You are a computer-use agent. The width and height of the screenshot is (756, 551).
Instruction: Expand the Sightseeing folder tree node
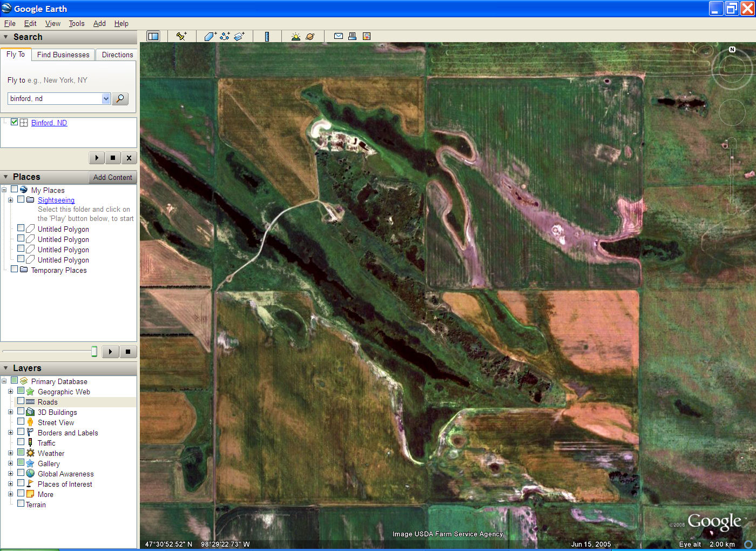point(10,200)
